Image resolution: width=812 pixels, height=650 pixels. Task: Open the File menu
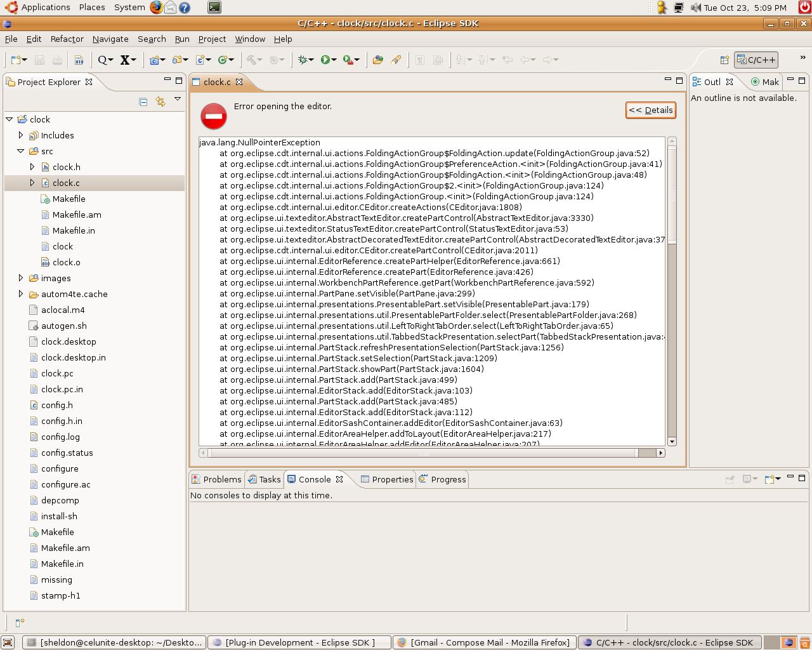[11, 39]
